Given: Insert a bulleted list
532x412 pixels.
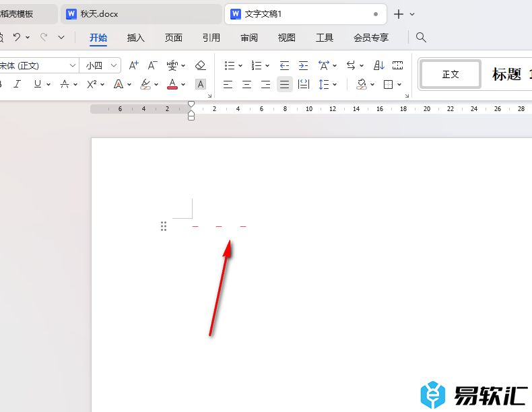Looking at the screenshot, I should tap(230, 65).
